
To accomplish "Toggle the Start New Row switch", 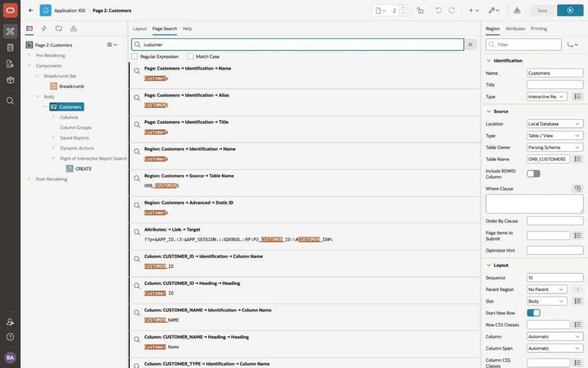I will pyautogui.click(x=533, y=313).
